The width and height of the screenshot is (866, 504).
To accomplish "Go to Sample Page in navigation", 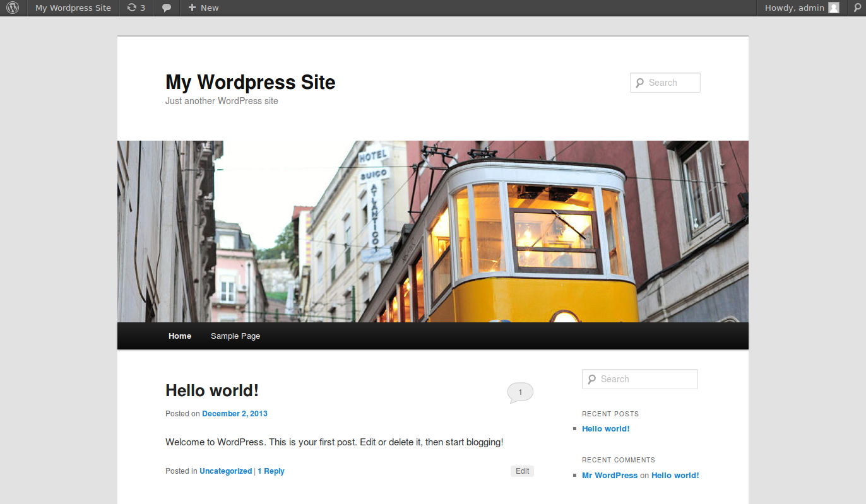I will (235, 336).
